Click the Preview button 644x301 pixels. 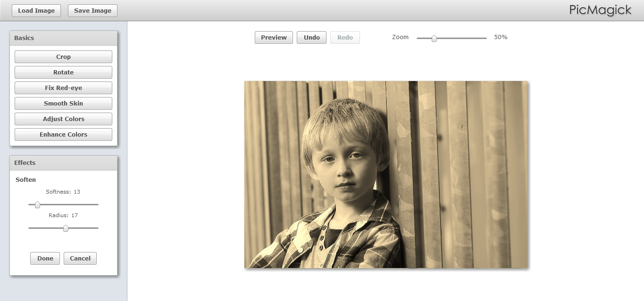274,37
